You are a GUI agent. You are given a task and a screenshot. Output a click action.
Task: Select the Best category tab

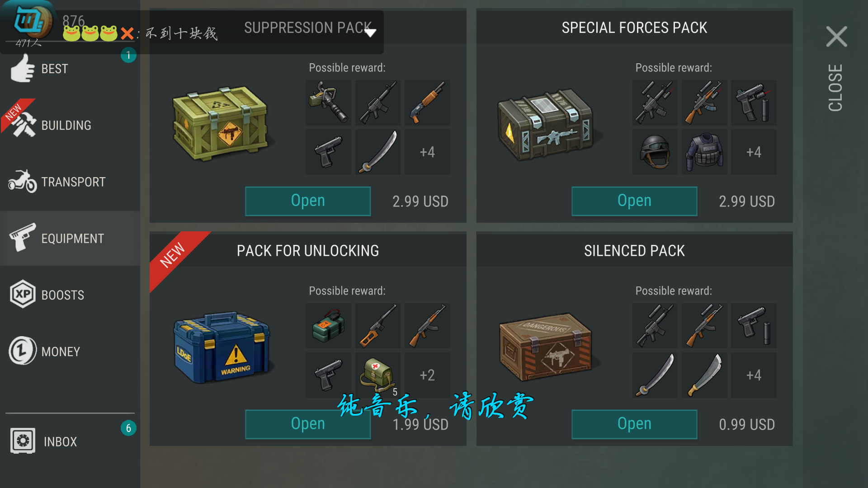[70, 69]
